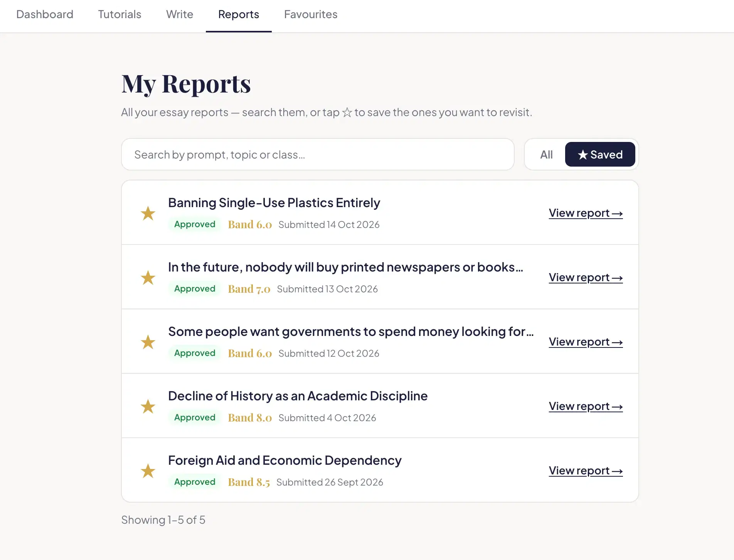Click the 'Showing 1–5 of 5' count text
The image size is (734, 560).
point(163,520)
